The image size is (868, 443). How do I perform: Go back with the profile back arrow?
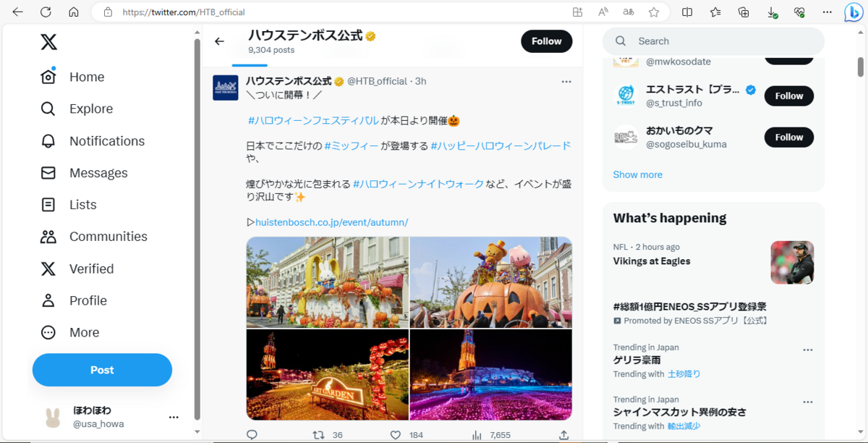coord(219,41)
